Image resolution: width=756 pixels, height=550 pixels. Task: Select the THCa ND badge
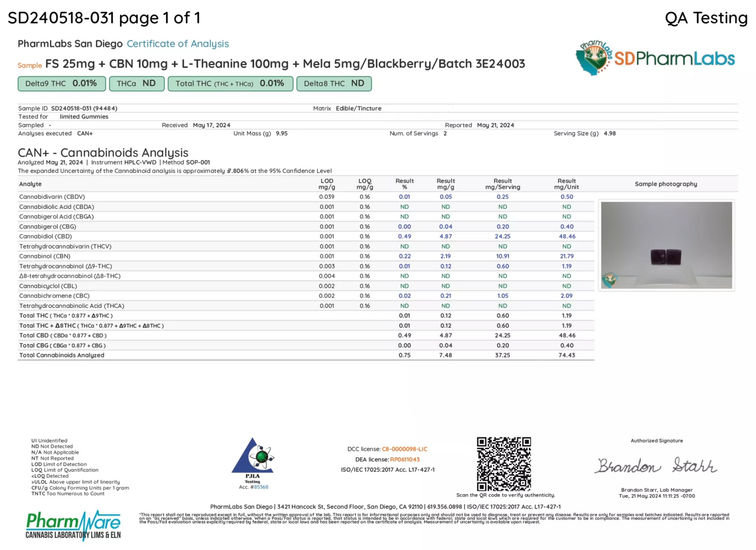136,84
